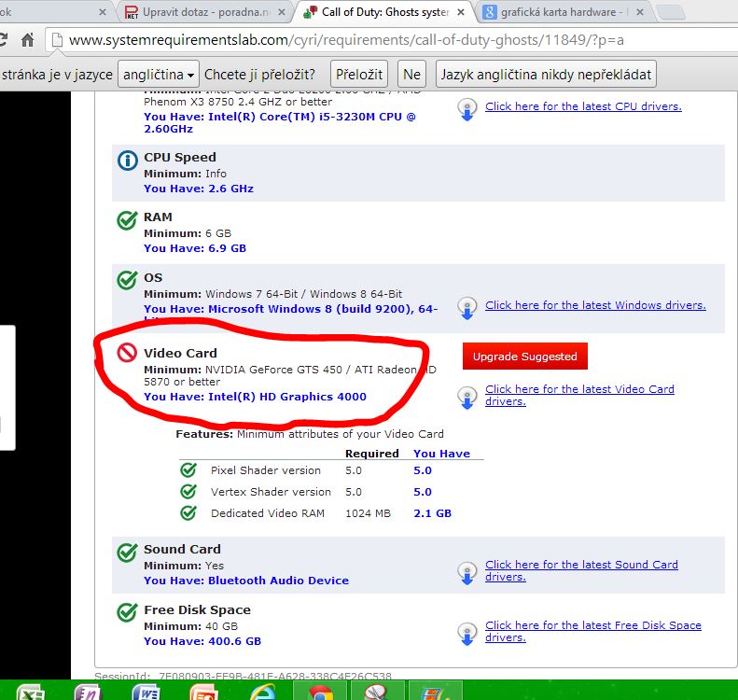Open the latest Video Card drivers link
The width and height of the screenshot is (738, 700).
(579, 395)
